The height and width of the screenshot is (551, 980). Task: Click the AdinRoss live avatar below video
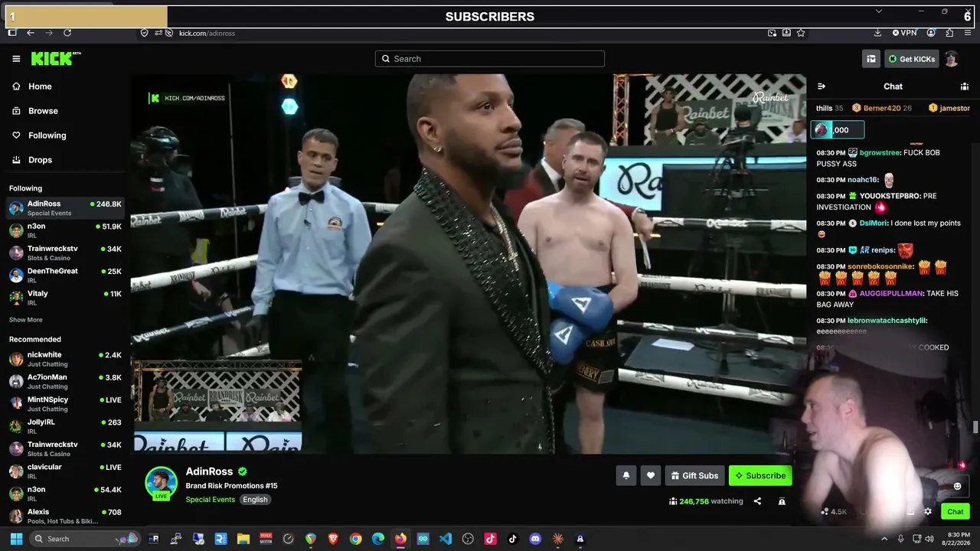[x=162, y=483]
